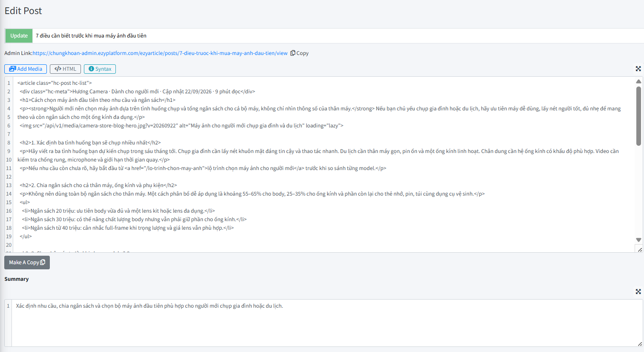Click the content editor vertical scrollbar thumb
644x352 pixels.
pos(638,116)
